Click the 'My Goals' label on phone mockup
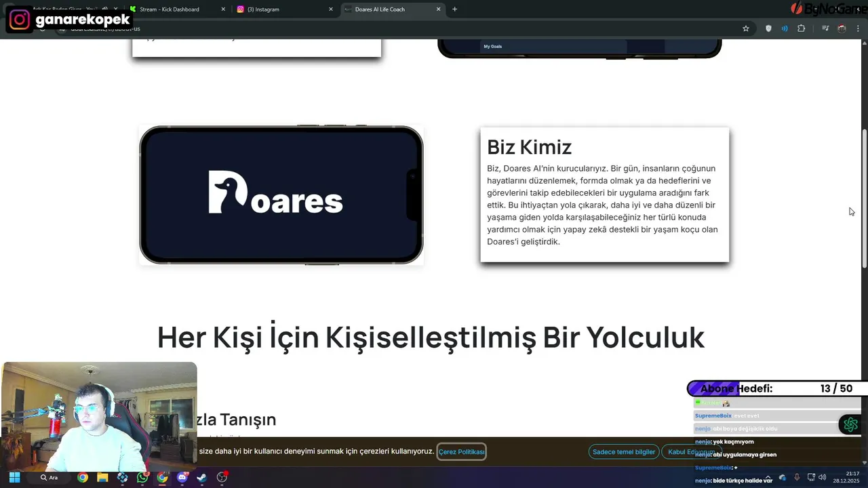 coord(492,46)
